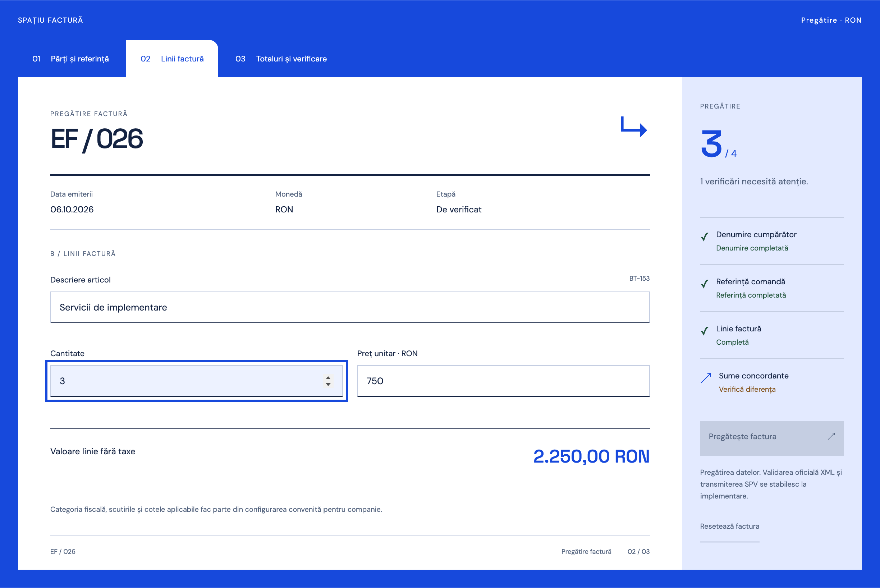Click the 2.250,00 RON line total
Screen dimensions: 880x588
point(592,456)
